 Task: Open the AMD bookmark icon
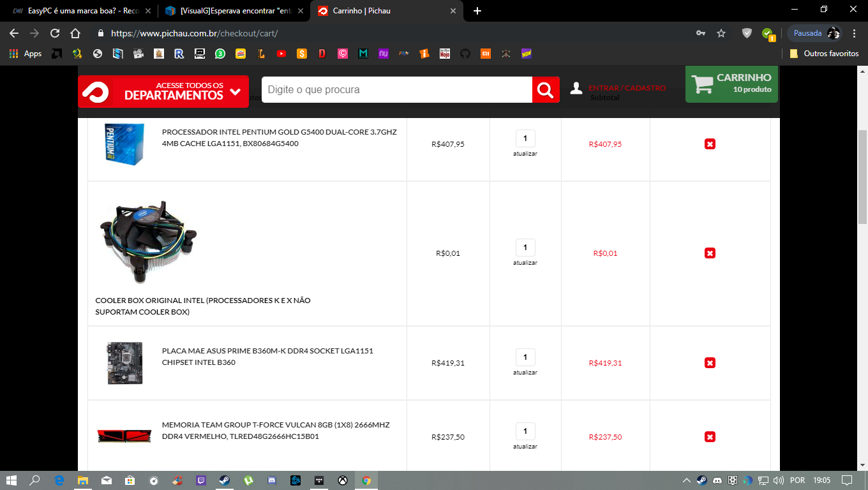coord(57,54)
